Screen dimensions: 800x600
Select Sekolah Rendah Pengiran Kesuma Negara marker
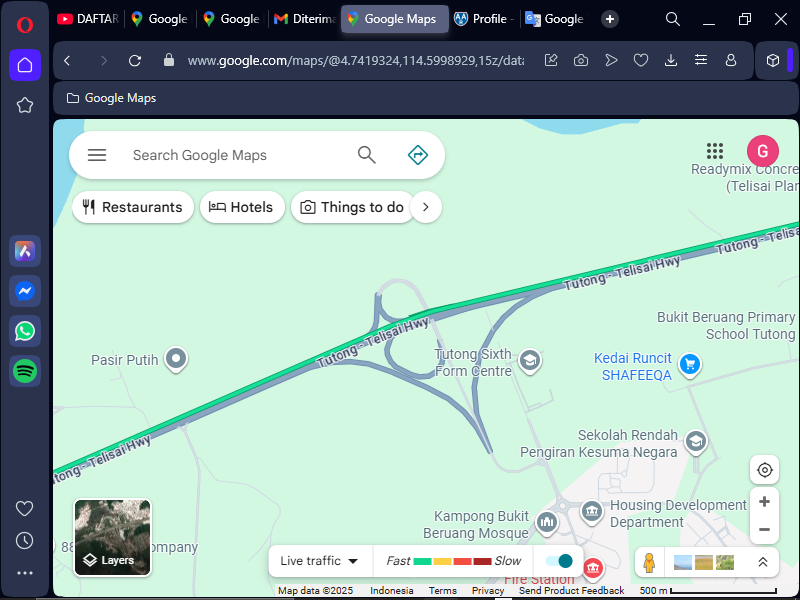tap(695, 442)
